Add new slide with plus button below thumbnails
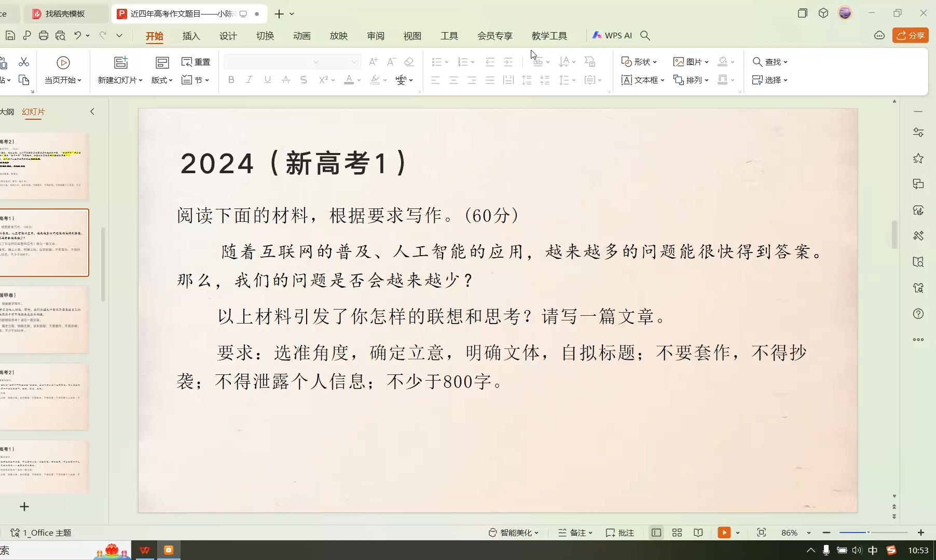The height and width of the screenshot is (560, 936). pos(24,507)
